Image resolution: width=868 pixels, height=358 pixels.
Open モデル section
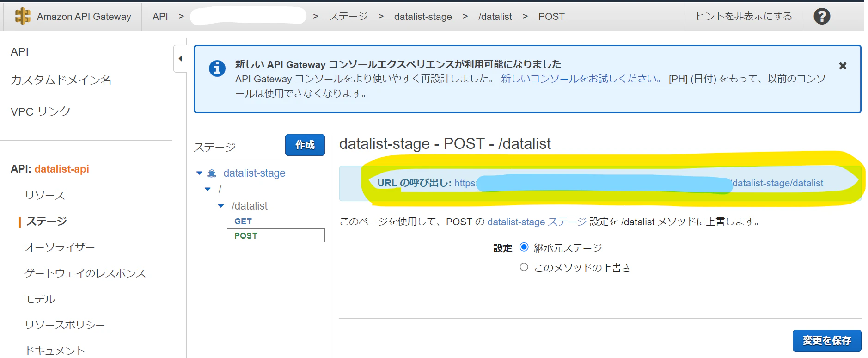tap(40, 299)
